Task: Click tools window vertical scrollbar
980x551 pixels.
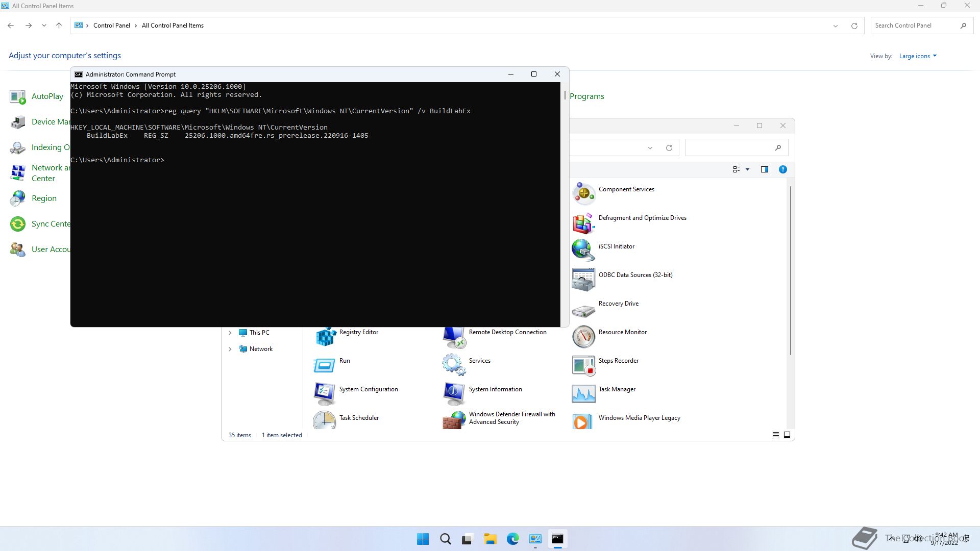Action: (x=791, y=270)
